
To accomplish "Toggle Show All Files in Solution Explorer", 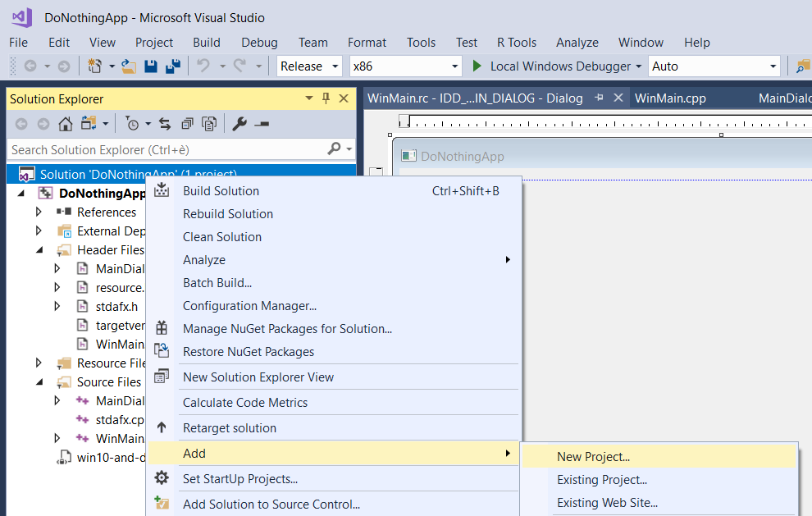I will (x=209, y=124).
